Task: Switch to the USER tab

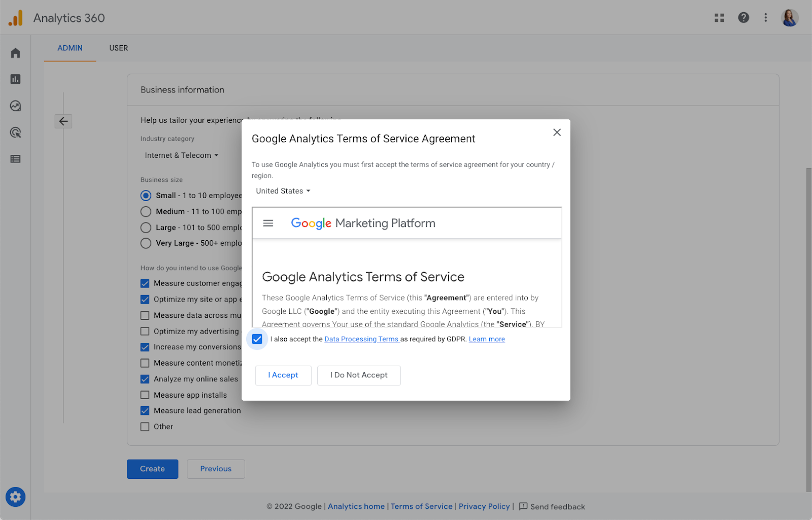Action: (119, 48)
